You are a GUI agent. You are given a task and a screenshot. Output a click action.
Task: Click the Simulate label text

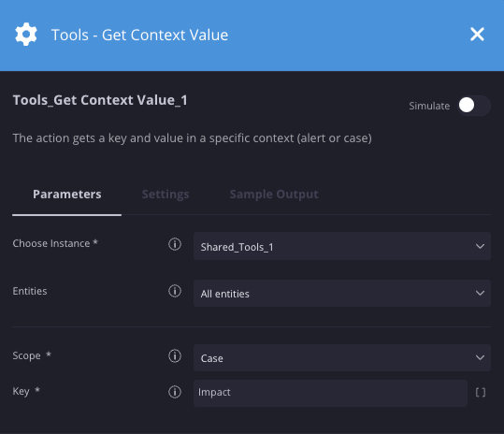[x=429, y=106]
